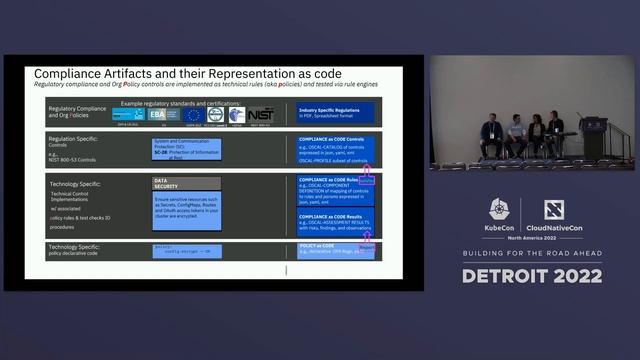
Task: Click "OSCAL-ASSESSMENT RESULTS" description text
Action: coord(335,225)
